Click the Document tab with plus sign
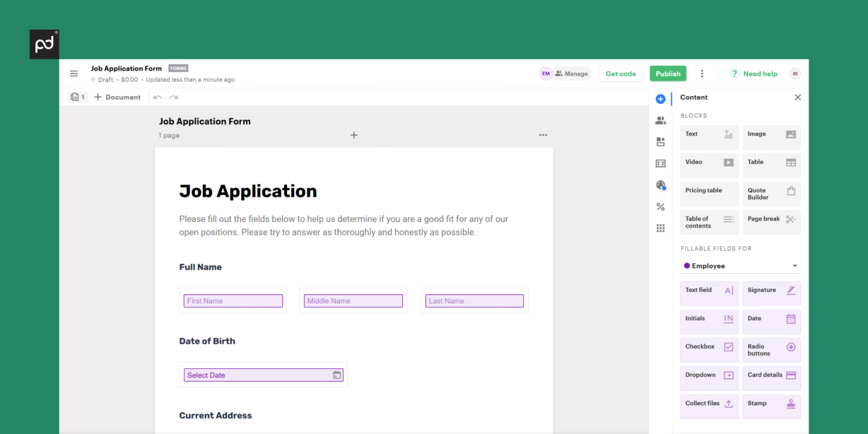The height and width of the screenshot is (434, 868). 117,97
